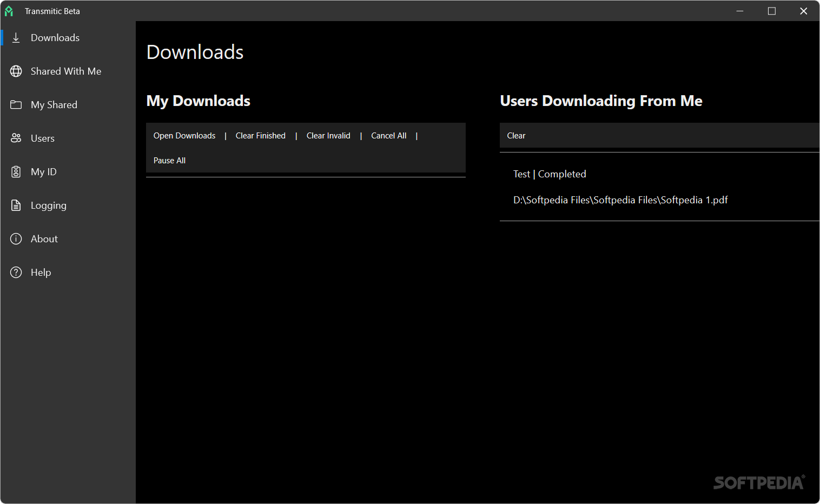This screenshot has width=820, height=504.
Task: Click the globe icon for Shared With Me
Action: point(16,71)
